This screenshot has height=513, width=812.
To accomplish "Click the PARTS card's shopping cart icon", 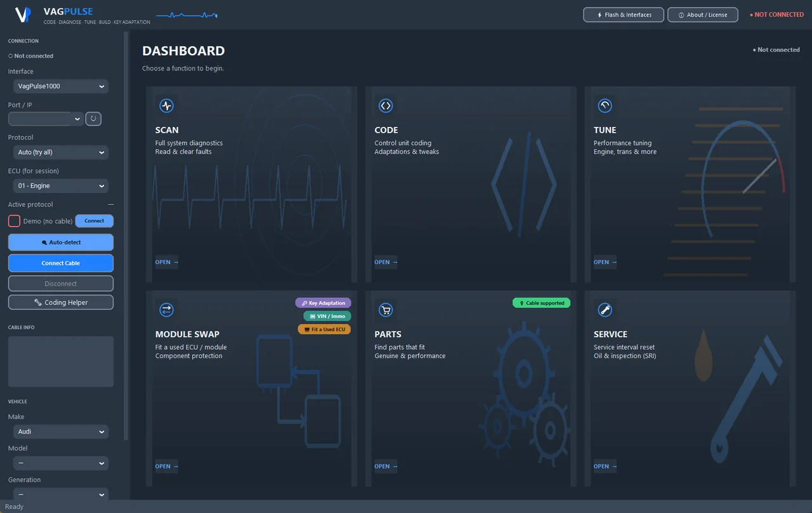I will (386, 310).
